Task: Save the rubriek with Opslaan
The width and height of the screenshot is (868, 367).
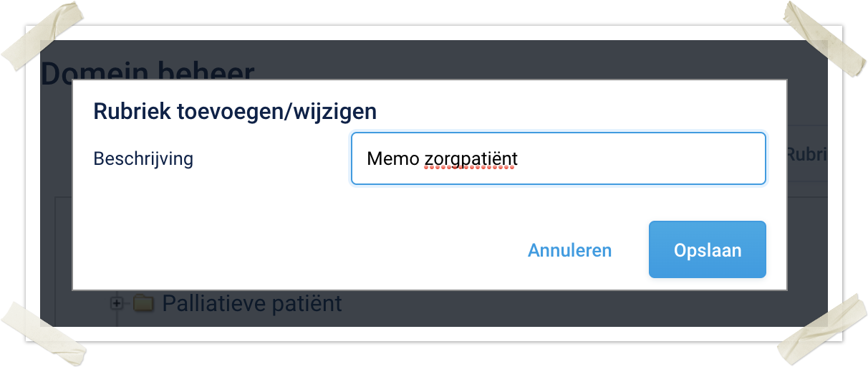Action: pos(707,250)
